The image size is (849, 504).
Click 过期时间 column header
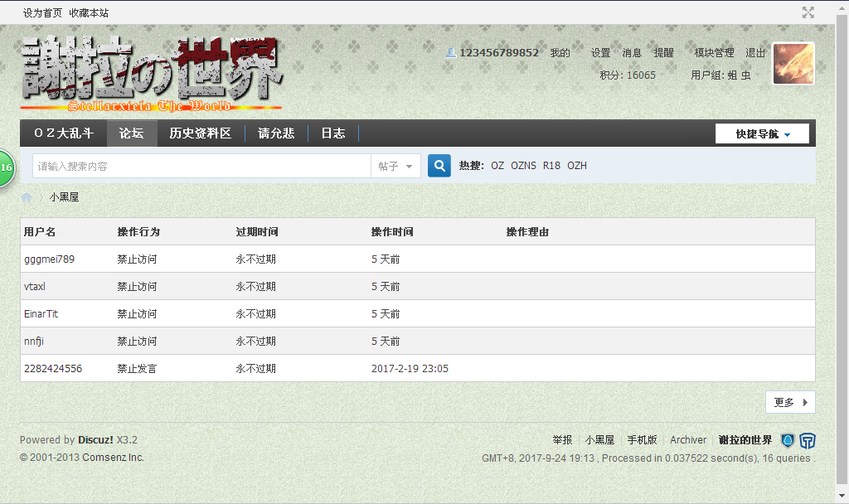[257, 232]
